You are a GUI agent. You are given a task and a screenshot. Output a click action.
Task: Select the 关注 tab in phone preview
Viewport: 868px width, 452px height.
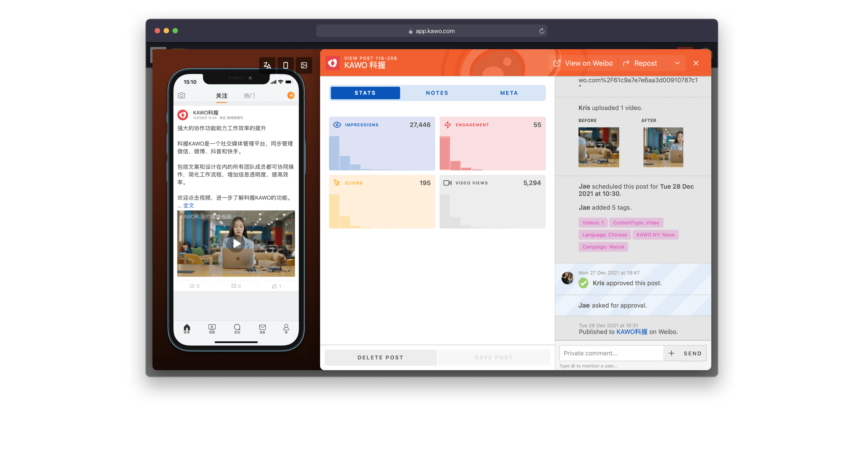click(221, 96)
